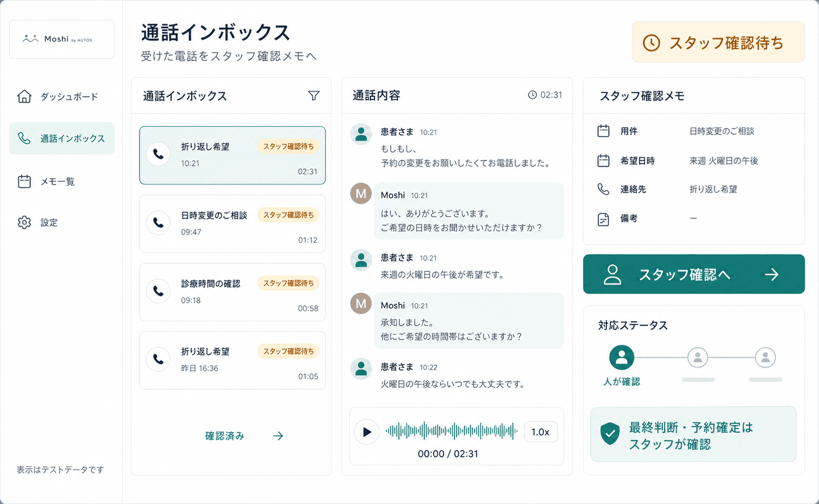819x504 pixels.
Task: Select the 折り返し希望 call from 昨日 16:36
Action: click(x=233, y=360)
